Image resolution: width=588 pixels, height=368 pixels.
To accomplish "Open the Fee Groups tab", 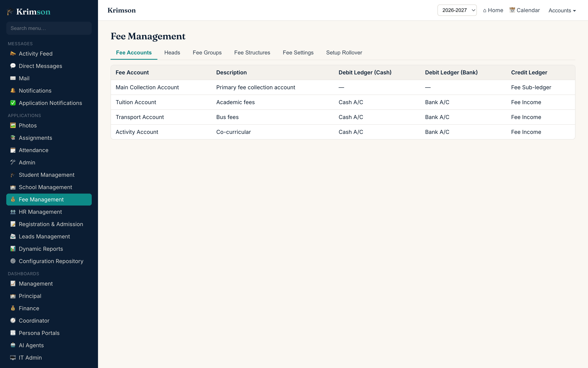I will pos(207,53).
